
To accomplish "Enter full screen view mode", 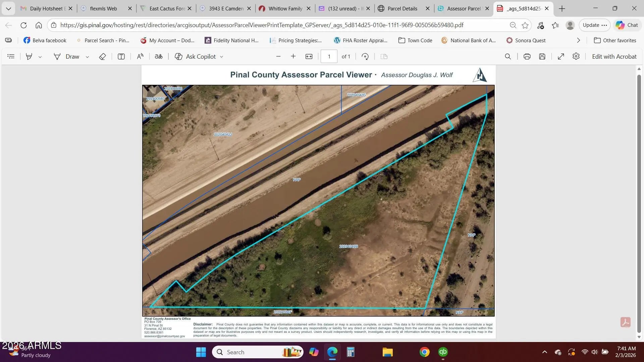I will tap(561, 57).
